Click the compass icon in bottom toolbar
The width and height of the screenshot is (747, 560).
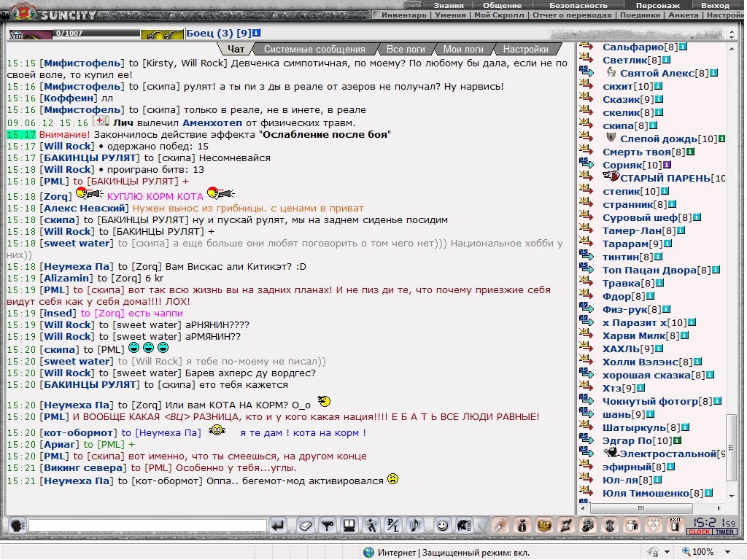(500, 526)
